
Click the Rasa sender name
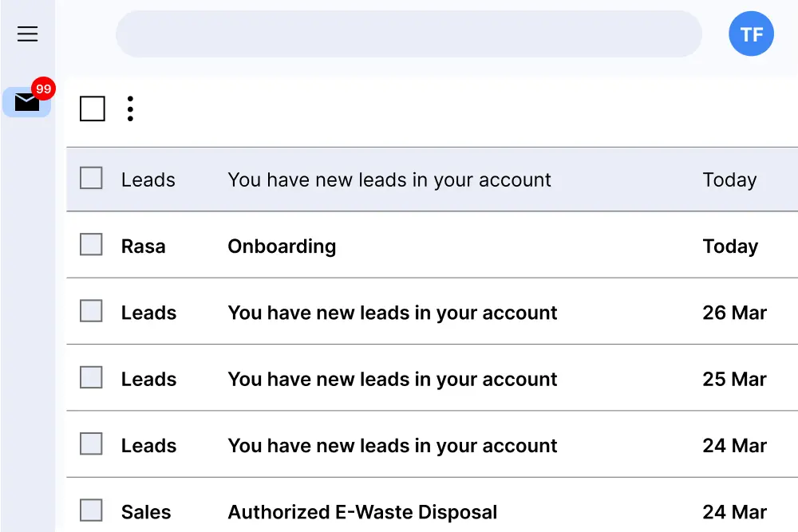pyautogui.click(x=144, y=246)
